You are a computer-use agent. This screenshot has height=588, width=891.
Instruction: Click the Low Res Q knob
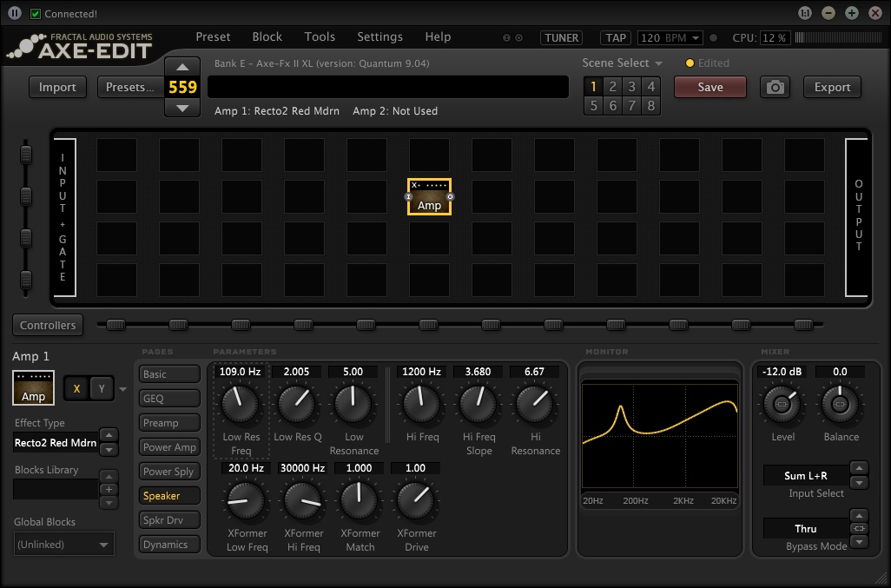(297, 404)
